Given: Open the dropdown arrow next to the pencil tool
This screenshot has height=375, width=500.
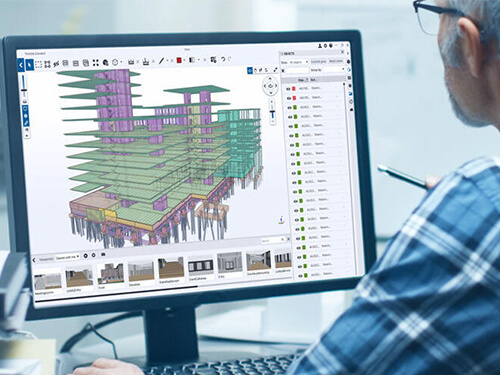Looking at the screenshot, I should point(167,61).
